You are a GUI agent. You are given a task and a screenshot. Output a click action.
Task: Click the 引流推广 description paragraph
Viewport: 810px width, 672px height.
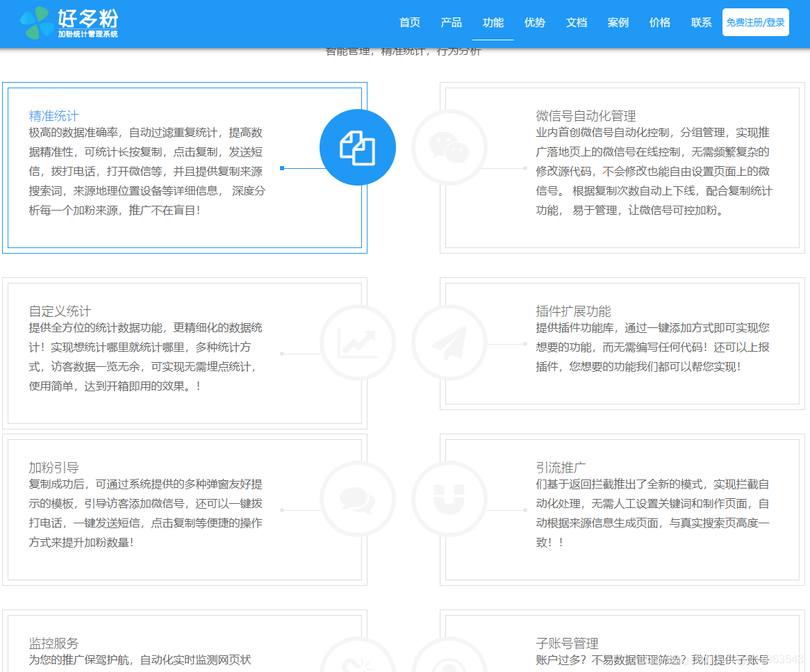click(653, 514)
